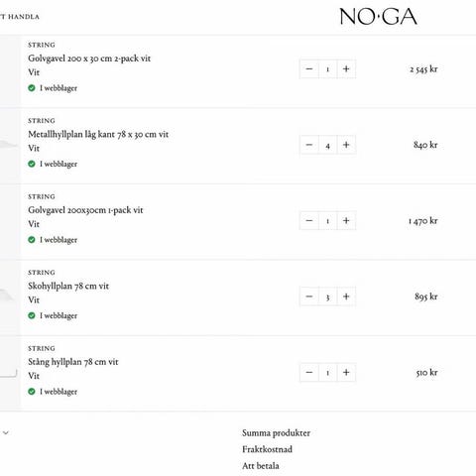Click the Metallhyllplan product thumbnail
This screenshot has width=476, height=476.
tap(10, 146)
